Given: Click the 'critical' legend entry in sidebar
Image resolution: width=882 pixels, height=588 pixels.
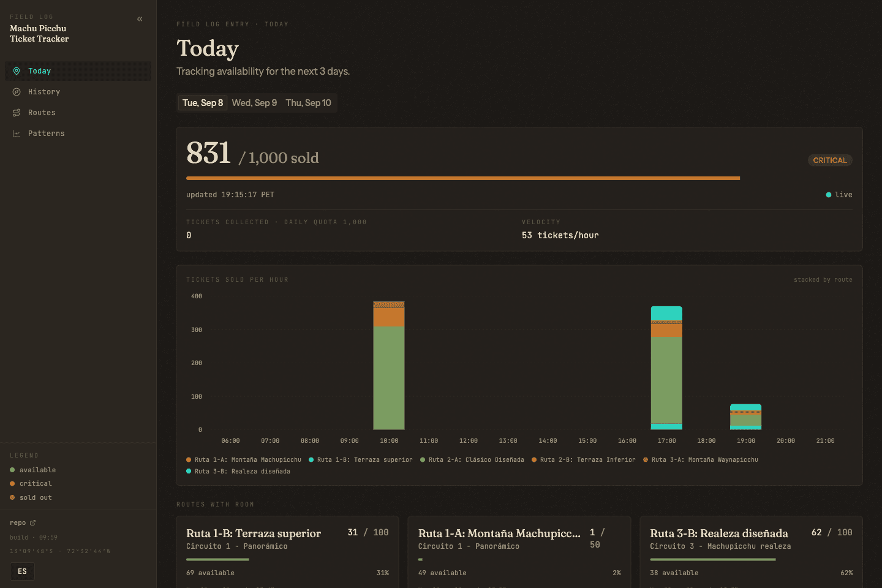Looking at the screenshot, I should (x=31, y=483).
